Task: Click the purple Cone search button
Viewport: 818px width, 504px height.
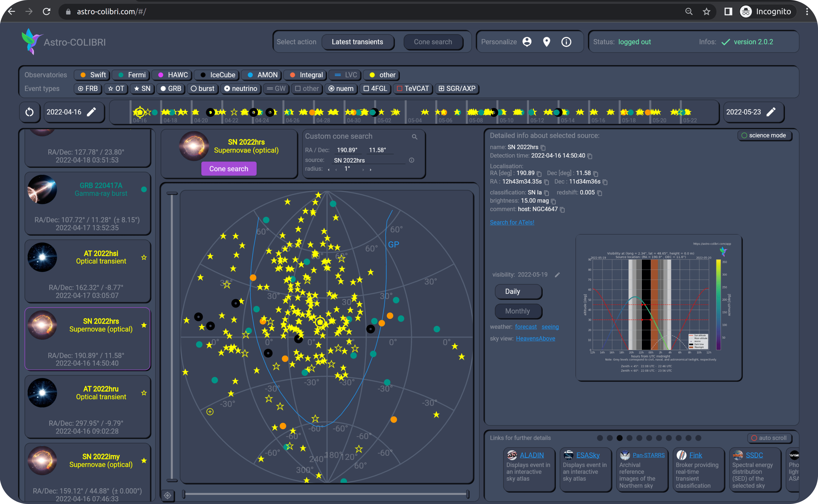Action: [x=229, y=169]
